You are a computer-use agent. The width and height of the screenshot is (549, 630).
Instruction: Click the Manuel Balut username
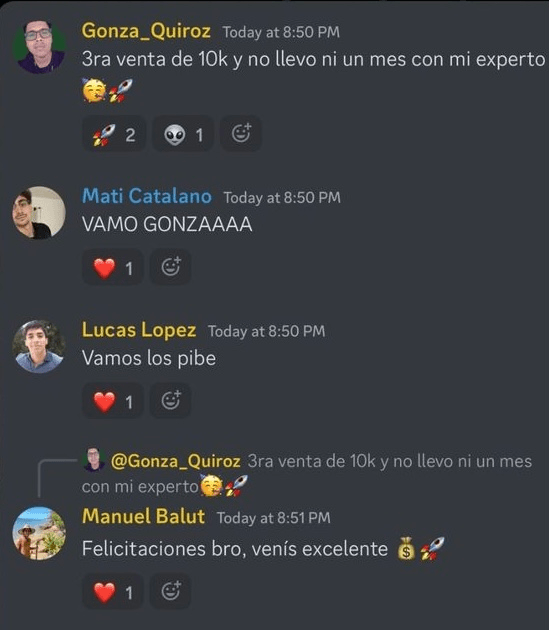click(x=143, y=516)
